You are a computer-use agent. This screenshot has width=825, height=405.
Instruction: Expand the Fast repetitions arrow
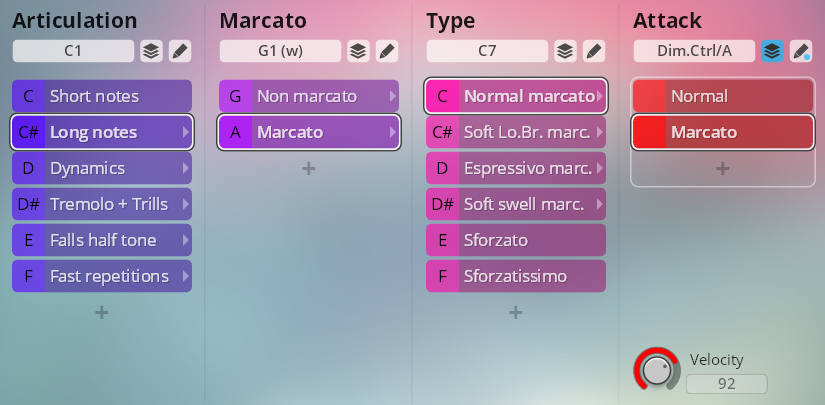coord(186,276)
